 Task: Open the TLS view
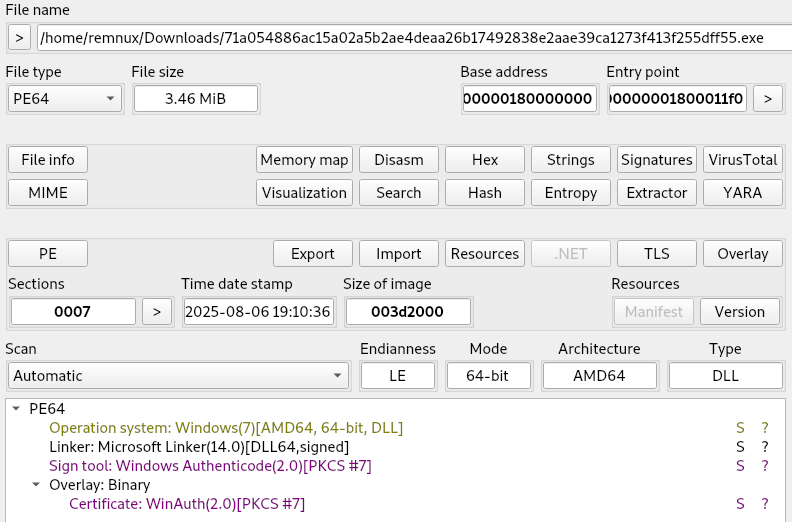tap(657, 253)
